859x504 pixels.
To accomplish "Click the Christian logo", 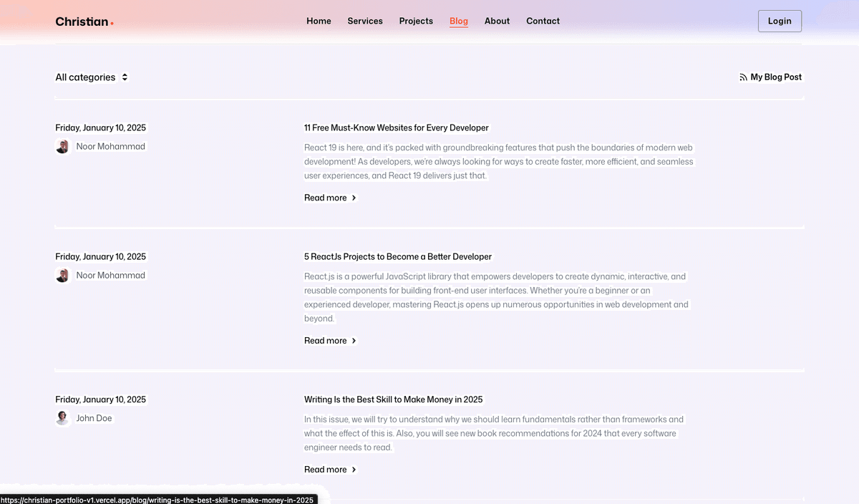I will pyautogui.click(x=84, y=21).
